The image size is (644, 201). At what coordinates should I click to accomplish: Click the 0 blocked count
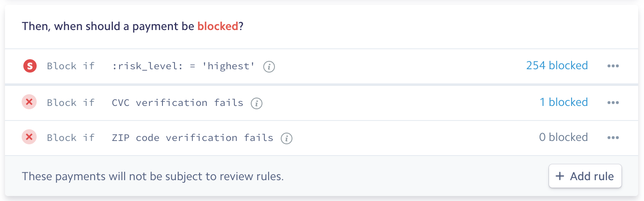(x=564, y=137)
